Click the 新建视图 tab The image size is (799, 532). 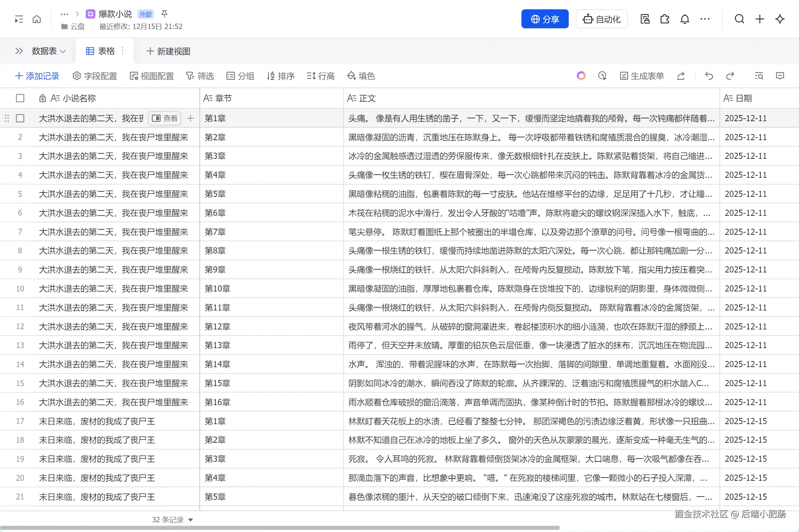click(169, 51)
